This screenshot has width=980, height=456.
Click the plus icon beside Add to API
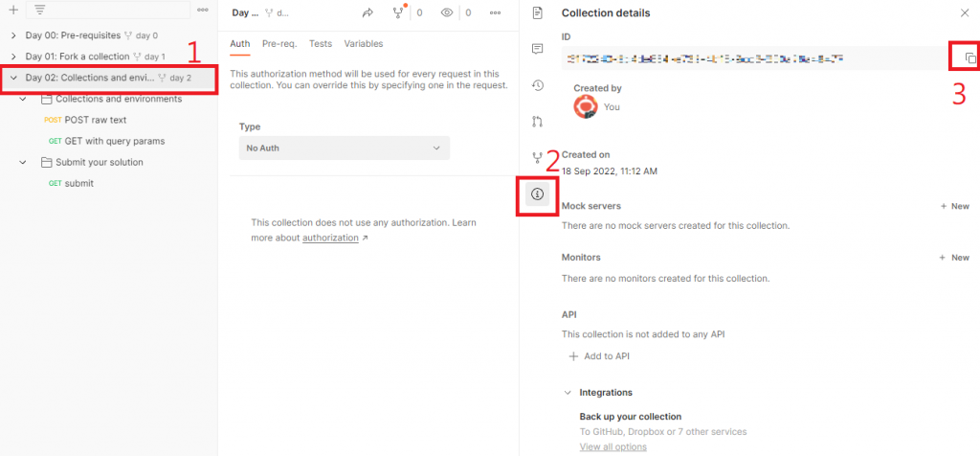(x=573, y=356)
